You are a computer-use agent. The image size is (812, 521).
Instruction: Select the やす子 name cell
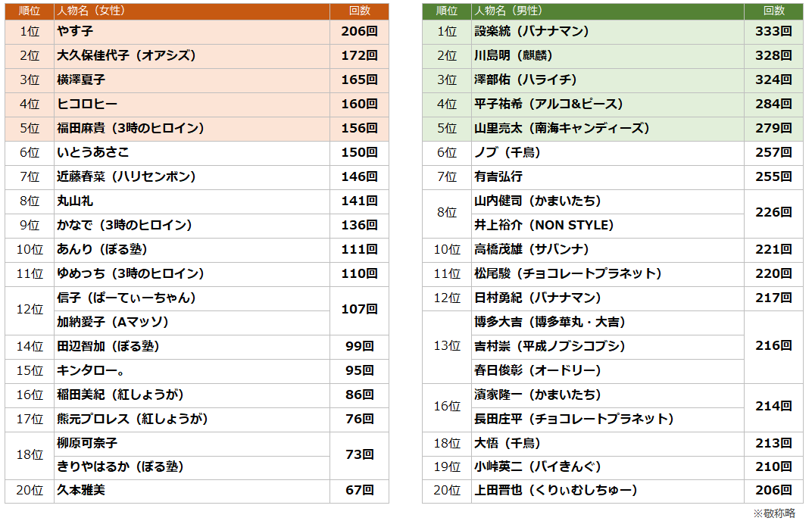click(x=191, y=31)
